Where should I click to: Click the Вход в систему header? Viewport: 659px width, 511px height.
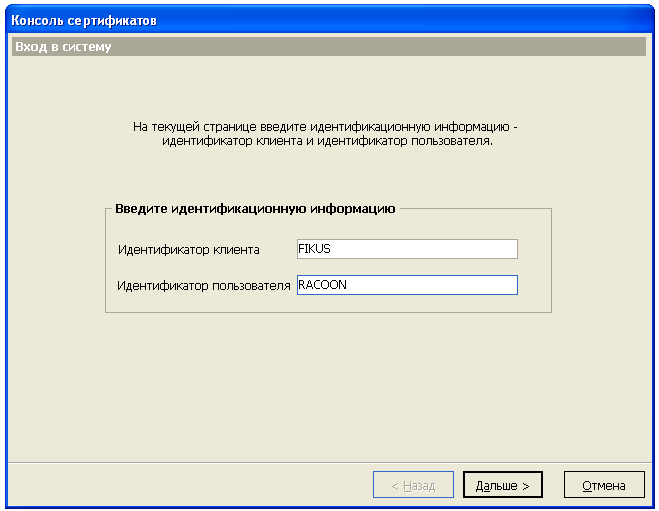tap(329, 46)
